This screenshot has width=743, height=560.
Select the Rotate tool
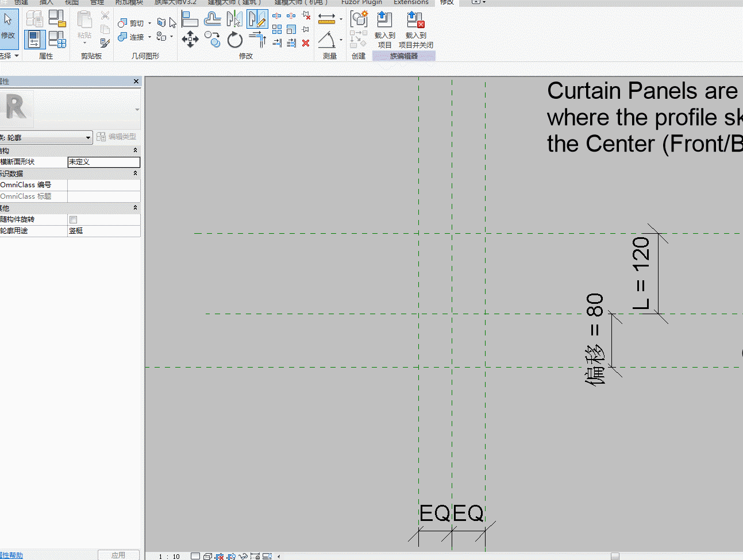234,40
